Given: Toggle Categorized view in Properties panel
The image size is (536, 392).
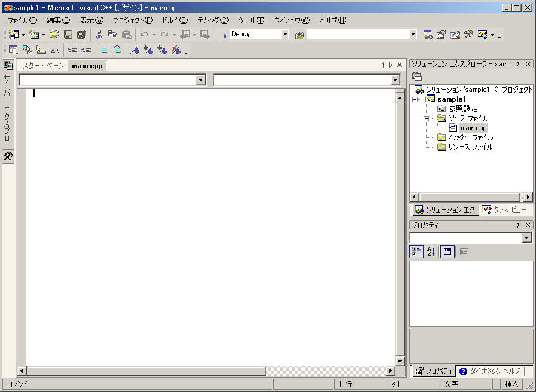Looking at the screenshot, I should [x=416, y=252].
